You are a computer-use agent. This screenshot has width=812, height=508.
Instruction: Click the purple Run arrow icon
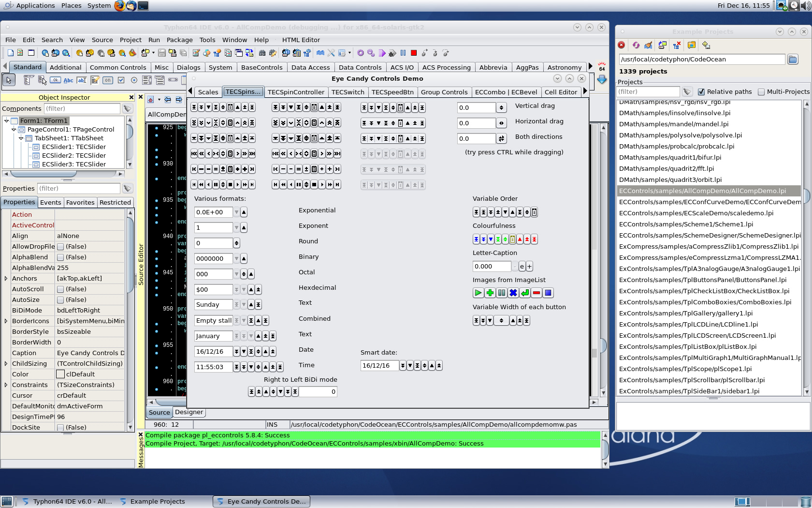382,53
